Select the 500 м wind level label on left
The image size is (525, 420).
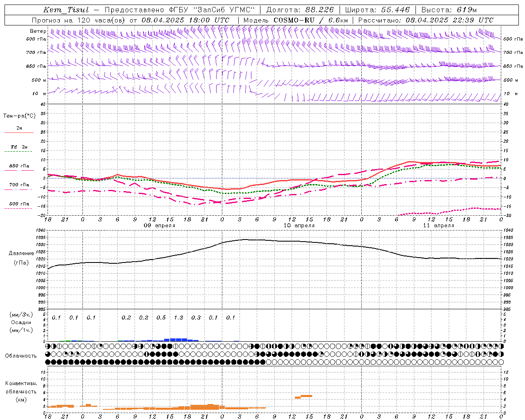point(39,80)
